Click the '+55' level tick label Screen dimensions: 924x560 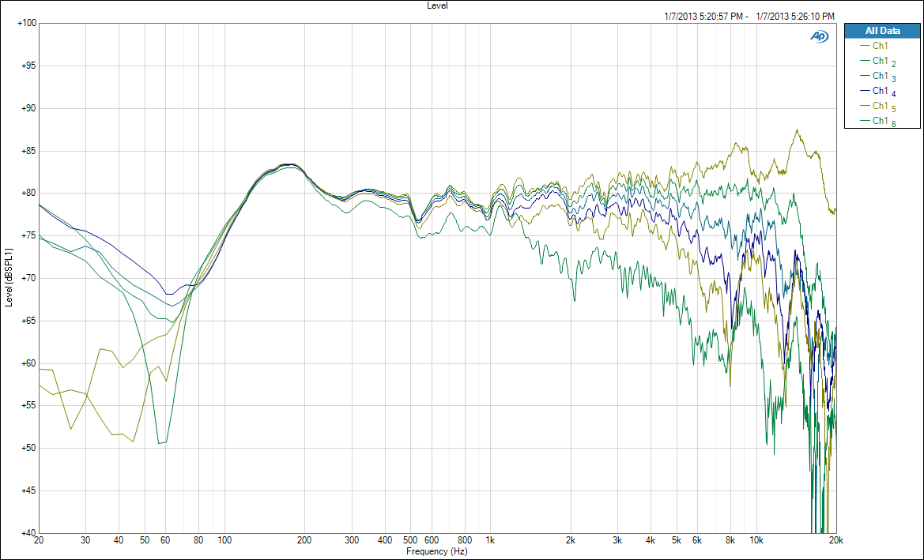[x=29, y=406]
